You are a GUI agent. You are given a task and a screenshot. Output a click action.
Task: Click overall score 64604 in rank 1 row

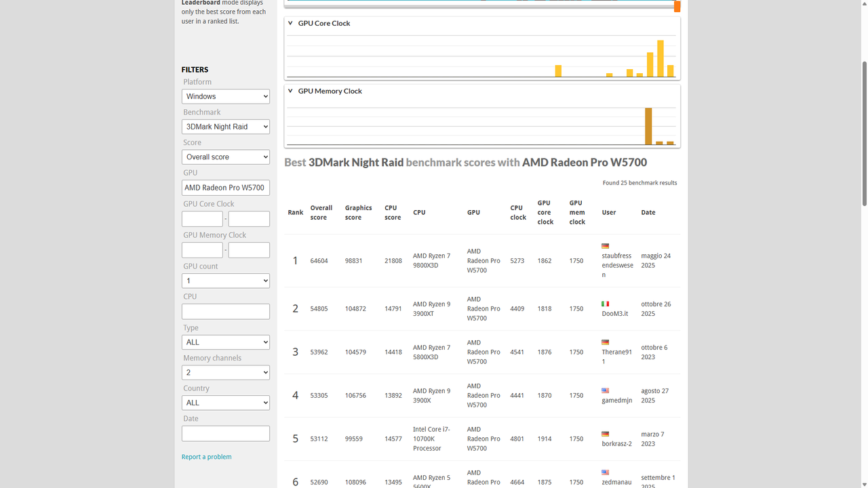(x=319, y=261)
